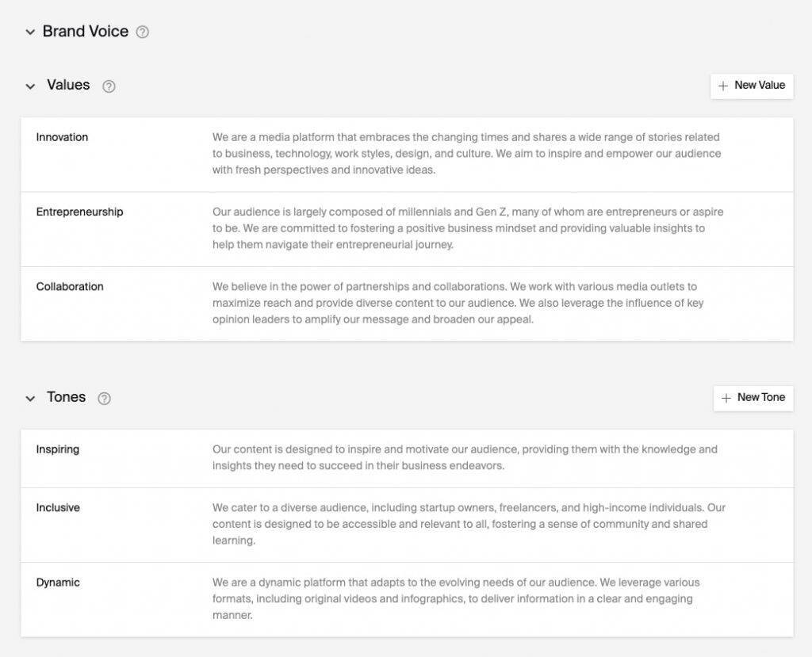Screen dimensions: 812x657
Task: Click the Tones section heading
Action: tap(67, 398)
